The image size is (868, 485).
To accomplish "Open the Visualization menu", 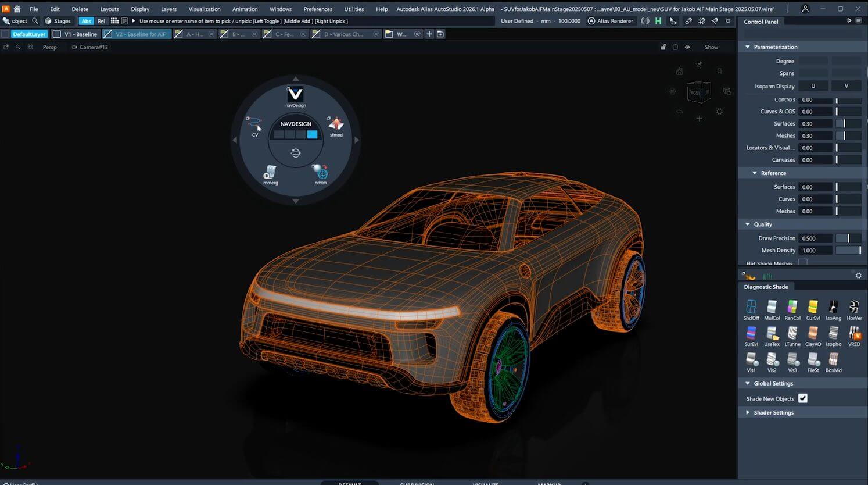I will pos(204,9).
